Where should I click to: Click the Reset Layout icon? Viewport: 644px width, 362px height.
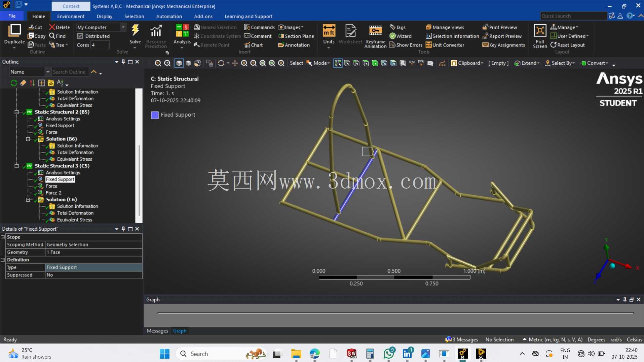point(553,45)
